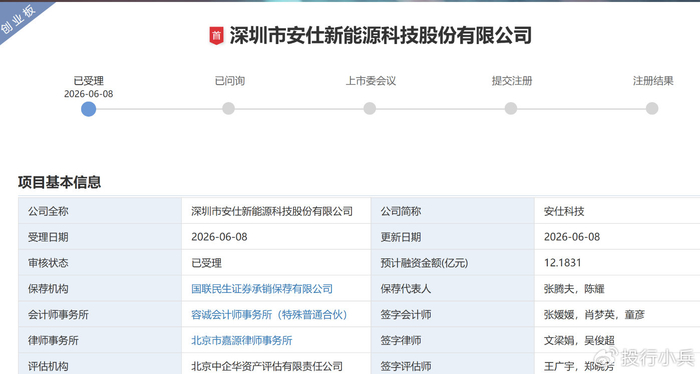700x374 pixels.
Task: Click the 安仕科技 value cell
Action: point(617,211)
